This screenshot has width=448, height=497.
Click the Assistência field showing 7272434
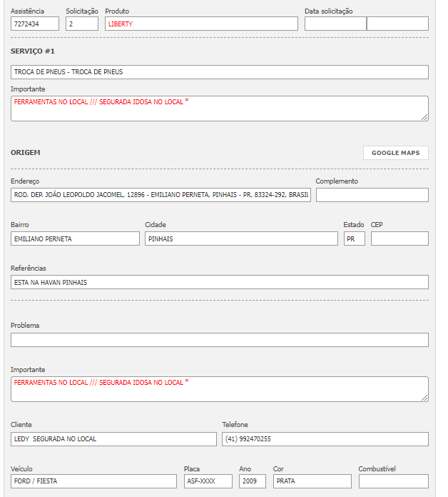[35, 24]
